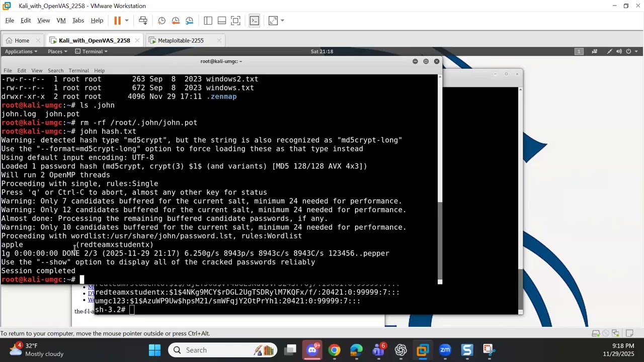Toggle the thumbnail bar view in the toolbar

coord(222,21)
